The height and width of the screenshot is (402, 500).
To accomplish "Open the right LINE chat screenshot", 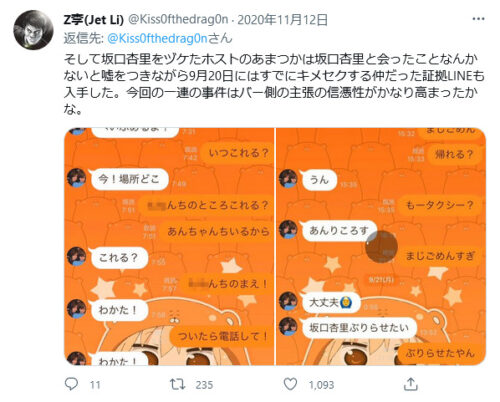I will (381, 247).
